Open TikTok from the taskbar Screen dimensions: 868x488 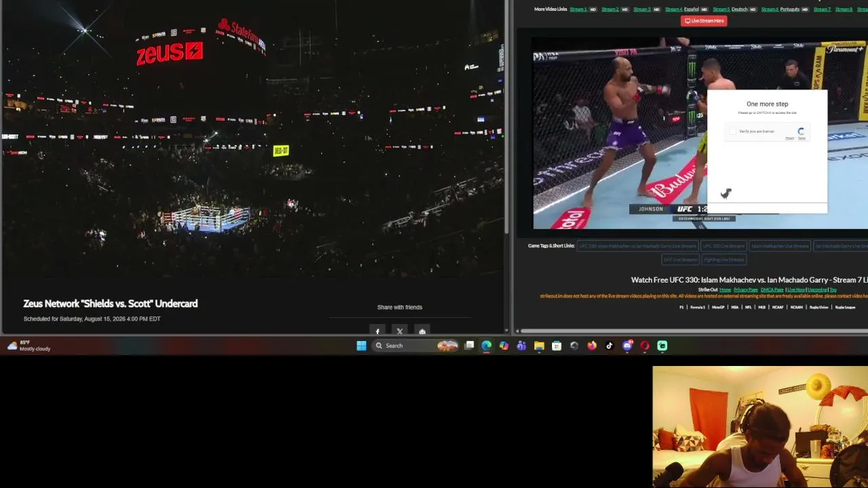(x=610, y=346)
